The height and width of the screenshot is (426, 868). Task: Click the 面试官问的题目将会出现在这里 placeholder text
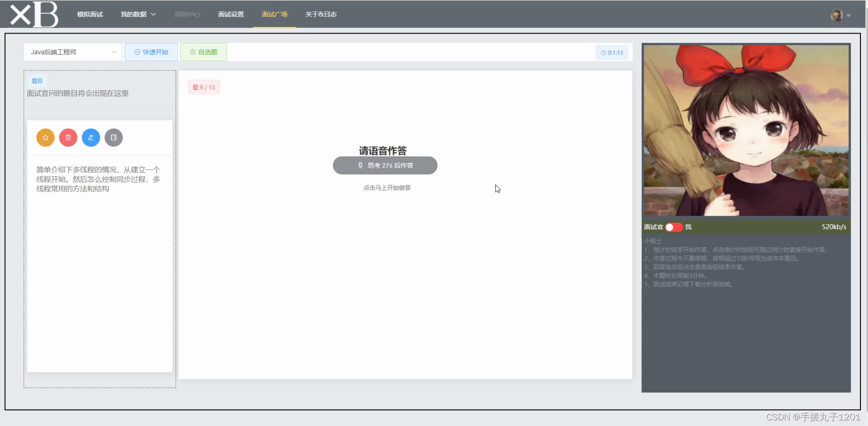[x=77, y=93]
